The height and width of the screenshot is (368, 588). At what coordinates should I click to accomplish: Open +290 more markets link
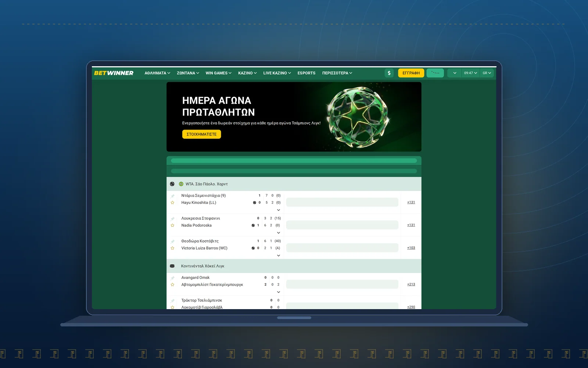411,307
